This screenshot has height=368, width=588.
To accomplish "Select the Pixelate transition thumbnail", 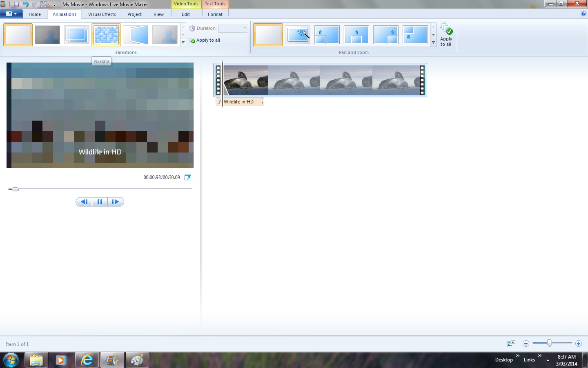I will (106, 35).
